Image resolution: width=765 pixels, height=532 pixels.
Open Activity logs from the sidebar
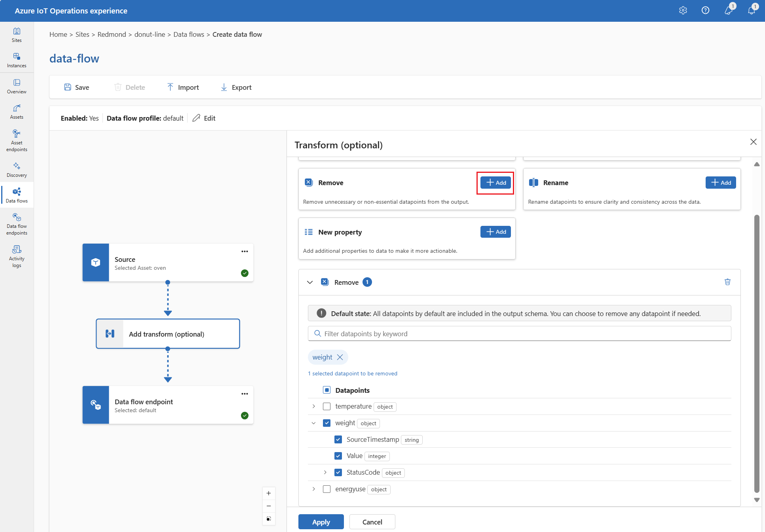[17, 255]
